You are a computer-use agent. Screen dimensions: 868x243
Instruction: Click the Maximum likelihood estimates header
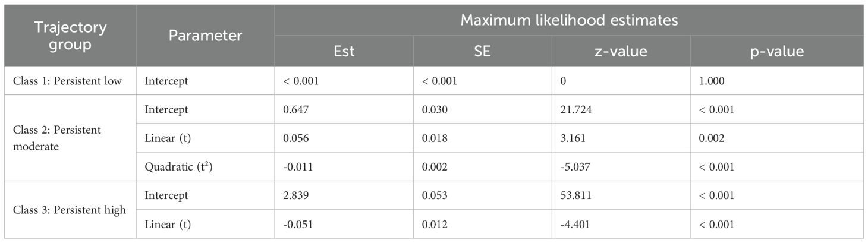point(570,21)
